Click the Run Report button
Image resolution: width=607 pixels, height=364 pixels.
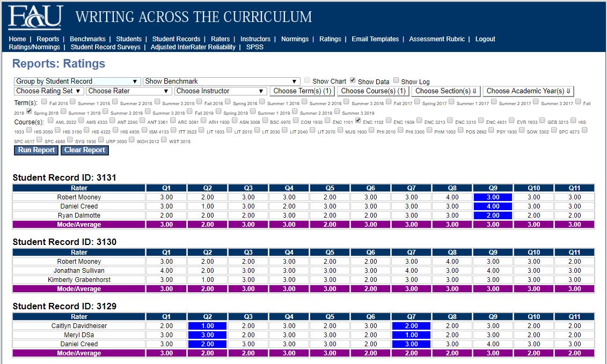(x=36, y=150)
